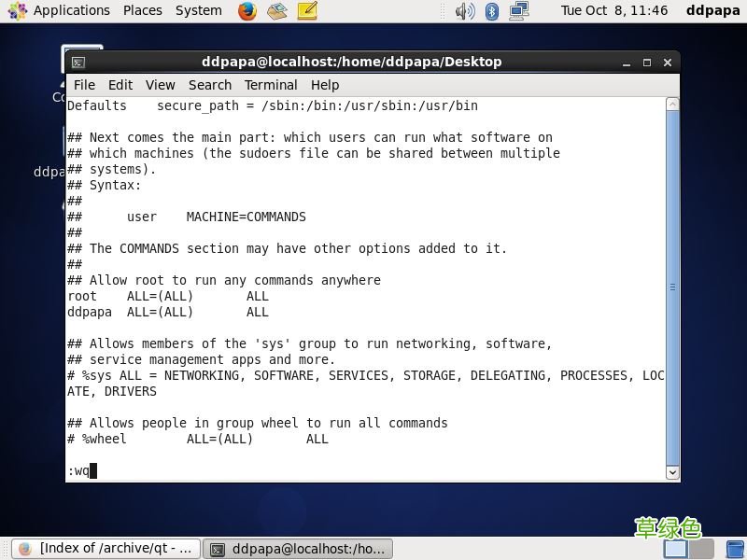Open the Terminal menu in the terminal window
The height and width of the screenshot is (560, 747).
coord(271,85)
